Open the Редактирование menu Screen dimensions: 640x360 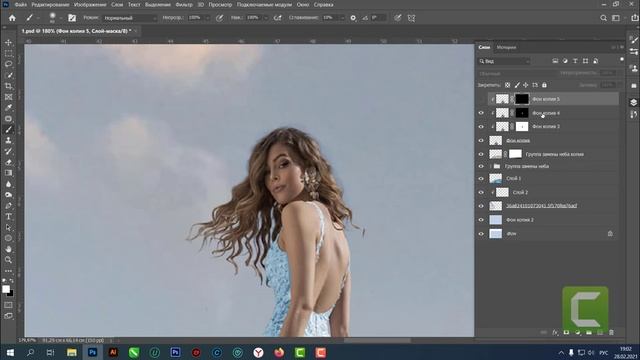50,5
